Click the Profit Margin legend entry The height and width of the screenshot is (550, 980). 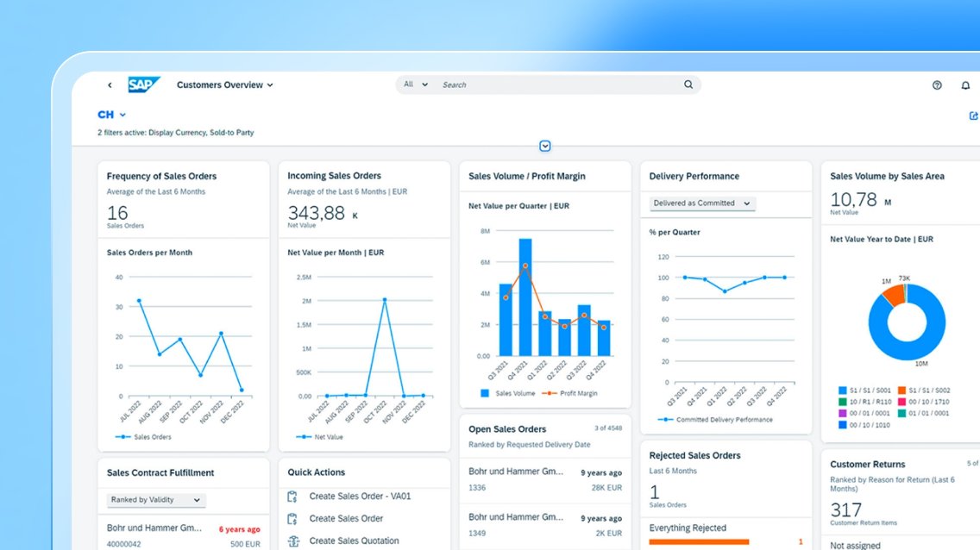(x=569, y=393)
